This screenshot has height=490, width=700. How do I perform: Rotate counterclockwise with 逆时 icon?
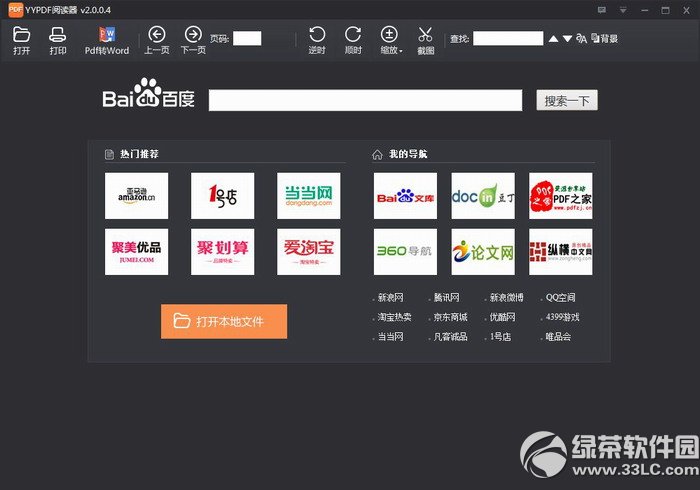pos(317,40)
